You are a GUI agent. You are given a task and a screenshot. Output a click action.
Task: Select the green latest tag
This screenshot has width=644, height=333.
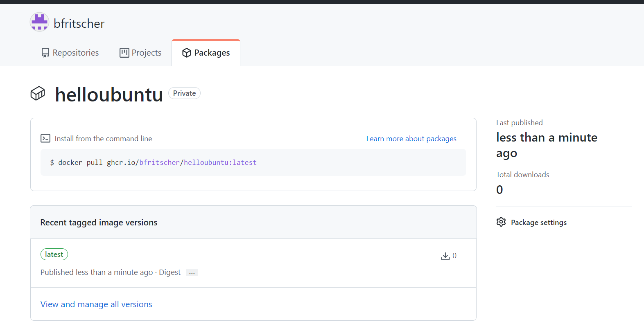click(54, 254)
